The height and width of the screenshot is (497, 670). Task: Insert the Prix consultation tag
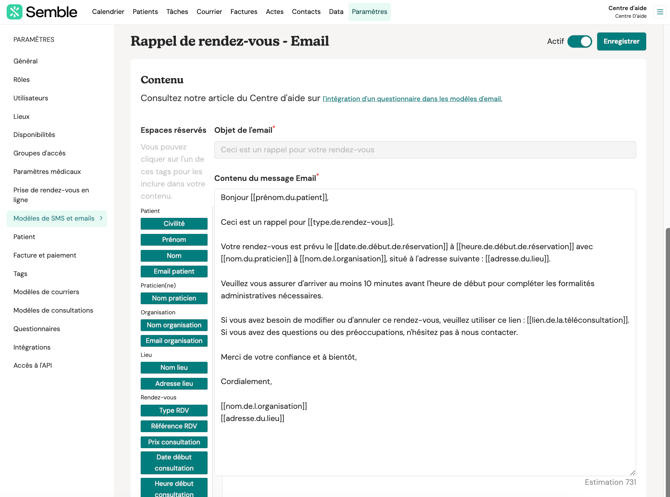[x=174, y=442]
